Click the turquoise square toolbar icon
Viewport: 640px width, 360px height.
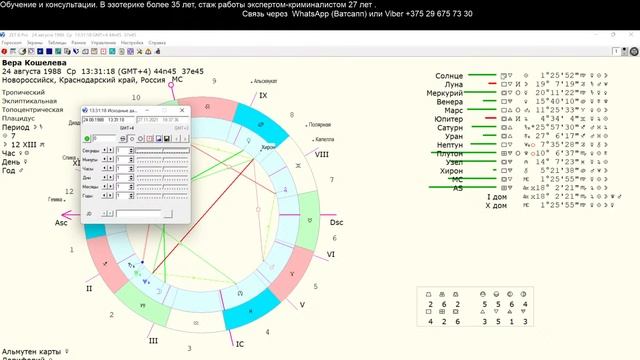pos(112,51)
